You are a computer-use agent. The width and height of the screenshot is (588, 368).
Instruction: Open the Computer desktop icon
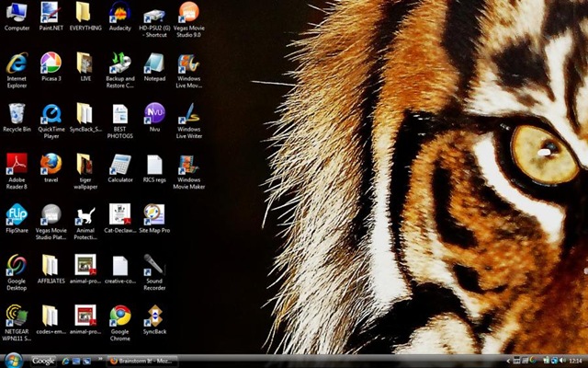(x=17, y=17)
